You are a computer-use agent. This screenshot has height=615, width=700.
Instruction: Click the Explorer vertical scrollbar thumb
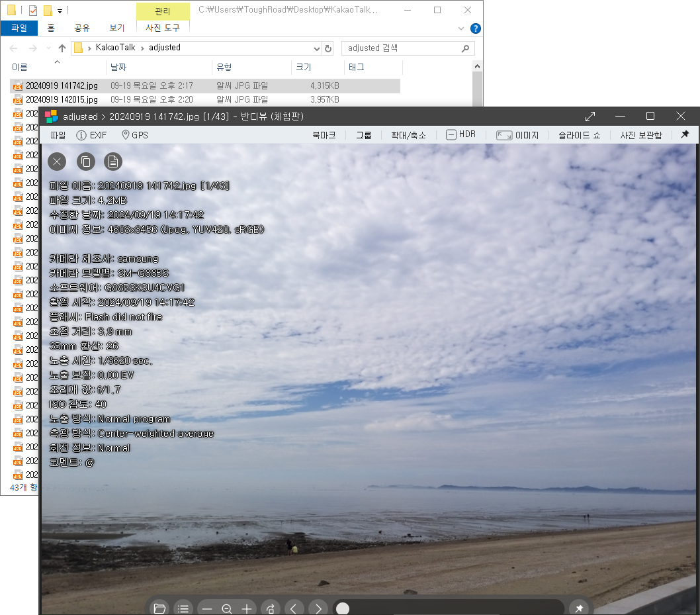click(x=477, y=89)
